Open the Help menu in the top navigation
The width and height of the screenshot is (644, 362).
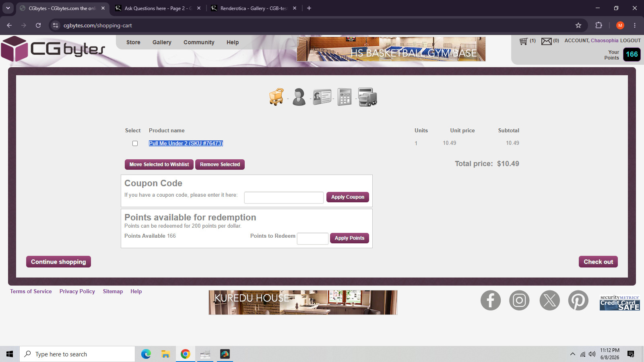[233, 42]
